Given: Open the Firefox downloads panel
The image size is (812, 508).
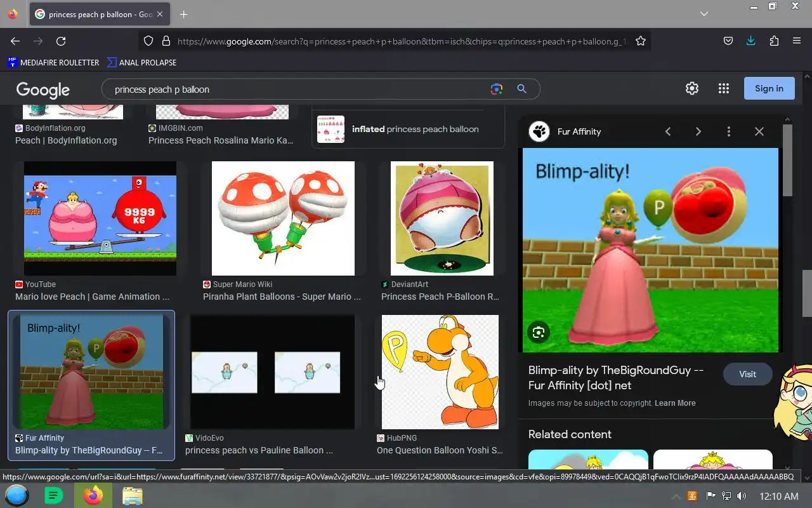Looking at the screenshot, I should point(751,41).
